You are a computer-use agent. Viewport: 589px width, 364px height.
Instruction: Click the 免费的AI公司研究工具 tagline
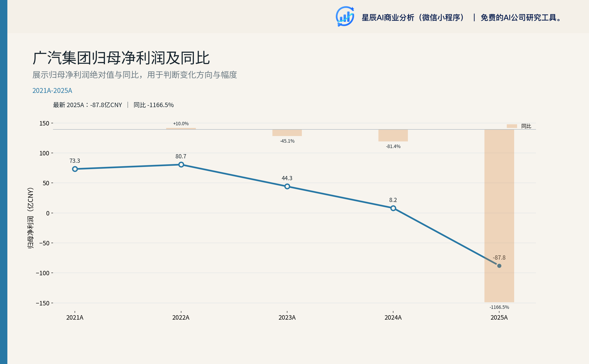point(521,18)
